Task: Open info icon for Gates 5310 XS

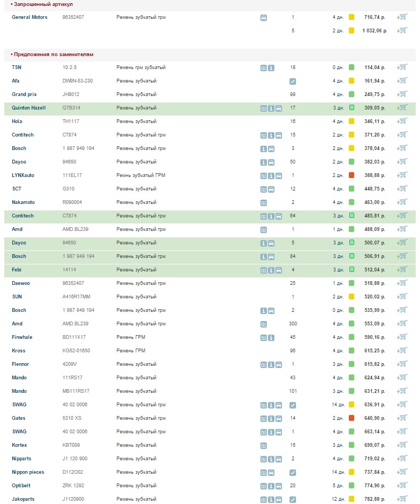Action: pyautogui.click(x=271, y=419)
